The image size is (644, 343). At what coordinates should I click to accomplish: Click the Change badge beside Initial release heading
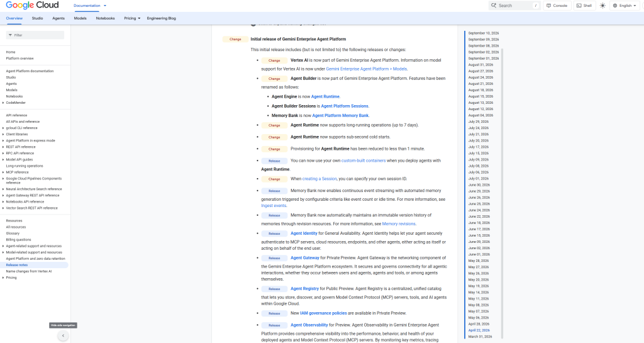[235, 39]
